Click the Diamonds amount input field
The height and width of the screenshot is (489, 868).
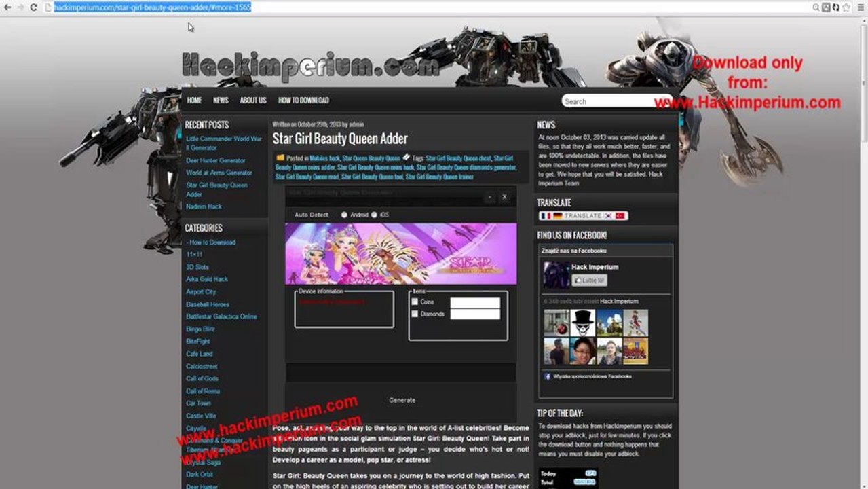point(475,314)
